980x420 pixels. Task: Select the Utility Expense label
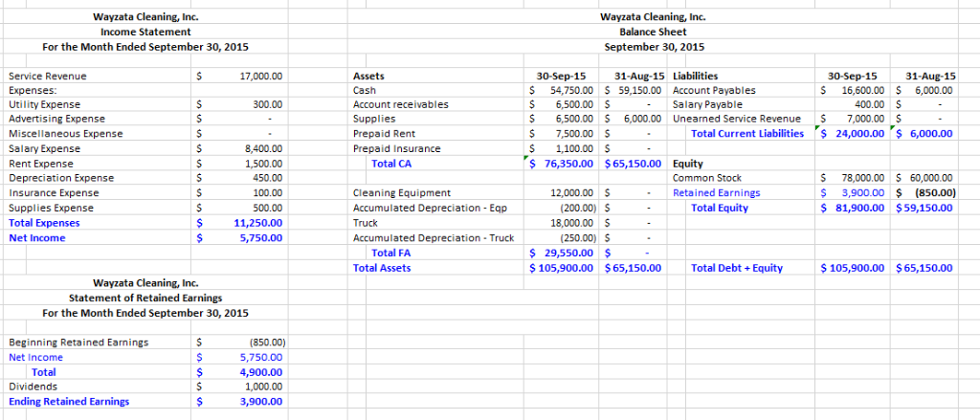44,104
